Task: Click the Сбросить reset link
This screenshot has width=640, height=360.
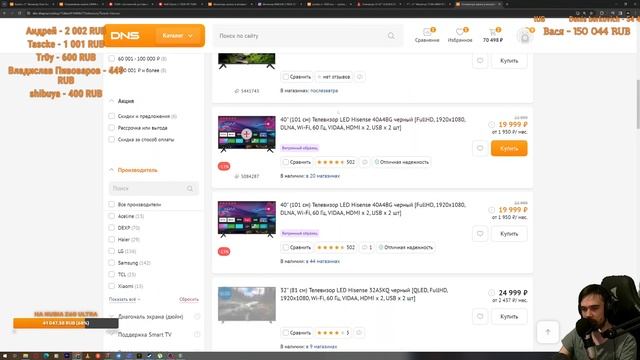Action: [x=189, y=299]
